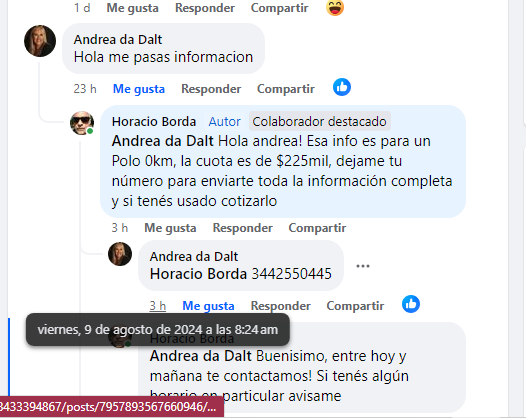Toggle Me gusta on the 3442550445 comment
The height and width of the screenshot is (418, 526).
pyautogui.click(x=208, y=306)
